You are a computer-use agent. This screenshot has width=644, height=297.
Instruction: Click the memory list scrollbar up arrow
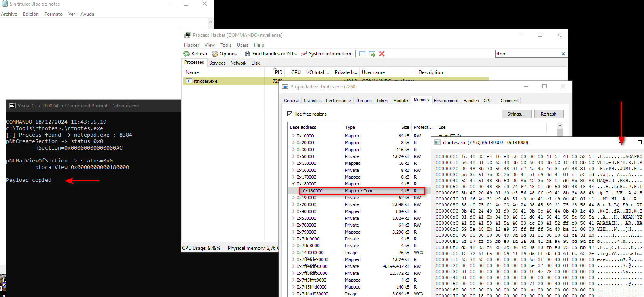pos(560,126)
